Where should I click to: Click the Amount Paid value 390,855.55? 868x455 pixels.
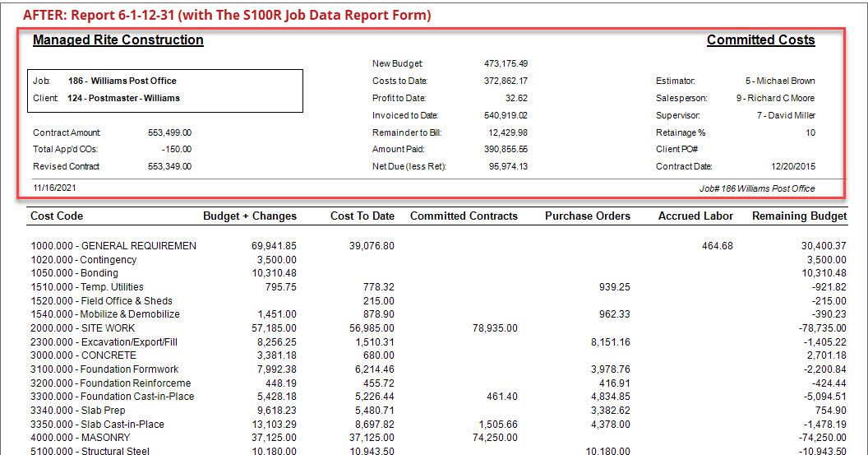[x=506, y=149]
